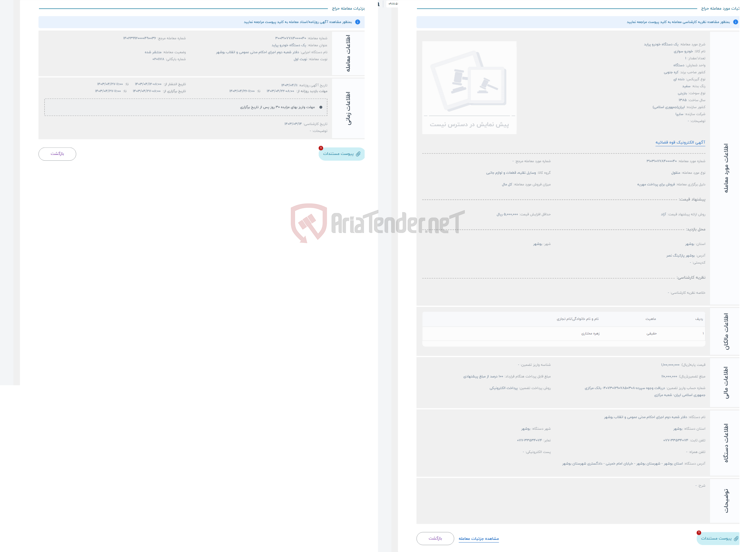756x552 pixels.
Task: Click the auction/gavel icon in transaction image area
Action: click(x=470, y=82)
